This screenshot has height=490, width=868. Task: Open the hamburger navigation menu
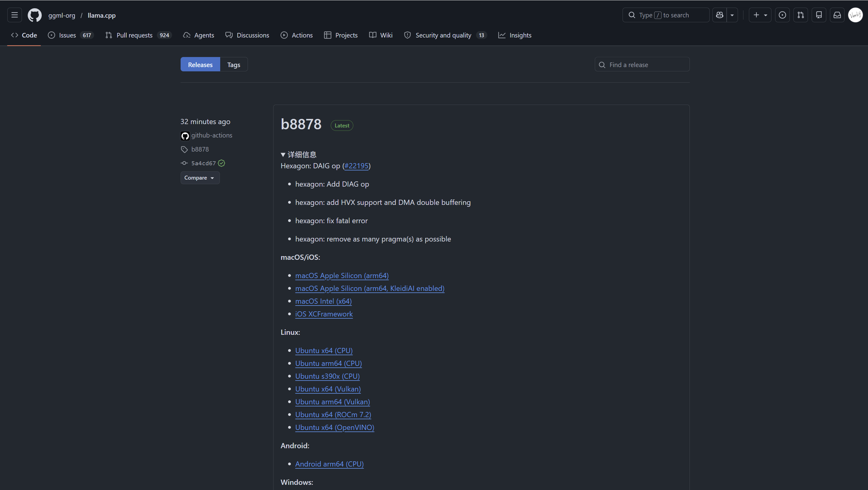pyautogui.click(x=15, y=15)
